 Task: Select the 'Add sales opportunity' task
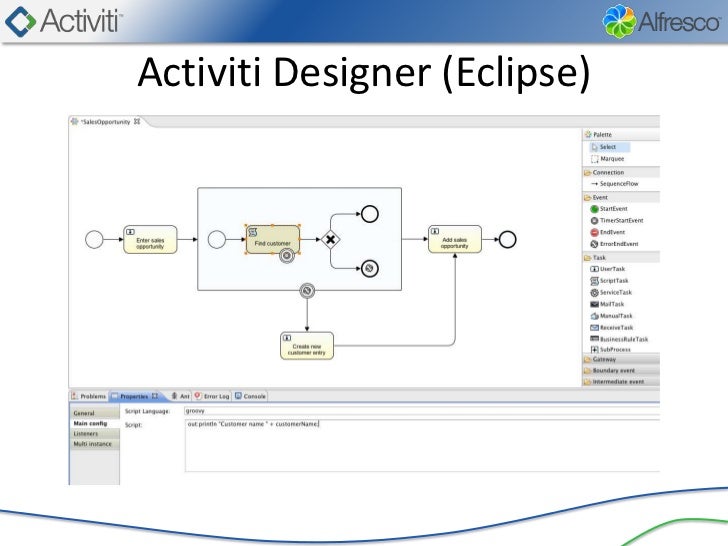pos(455,240)
